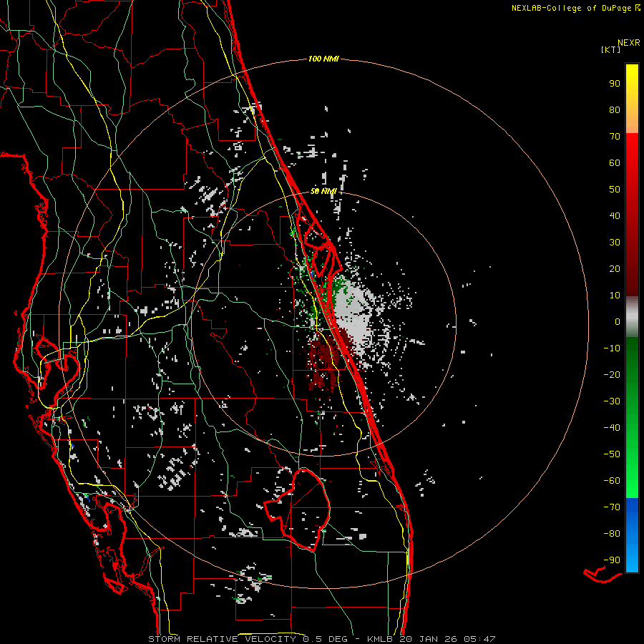
Task: Click the 50 NMI range ring label
Action: coord(323,191)
